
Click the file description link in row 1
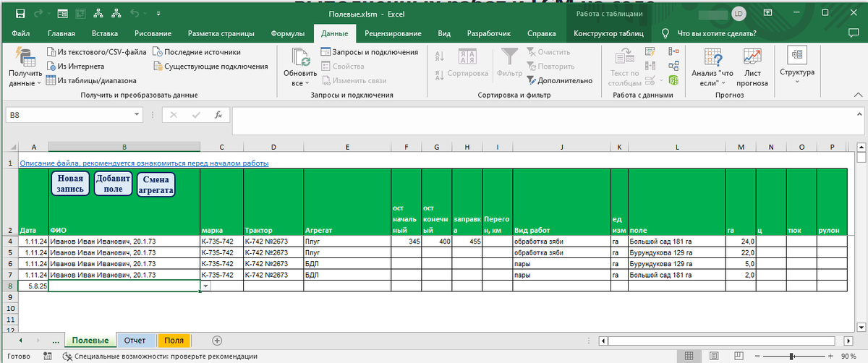(x=144, y=163)
